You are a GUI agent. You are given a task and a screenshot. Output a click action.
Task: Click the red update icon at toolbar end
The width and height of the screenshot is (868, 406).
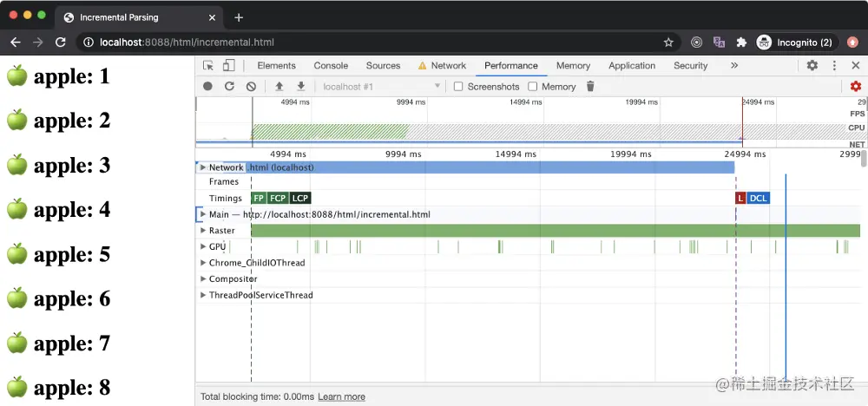852,43
